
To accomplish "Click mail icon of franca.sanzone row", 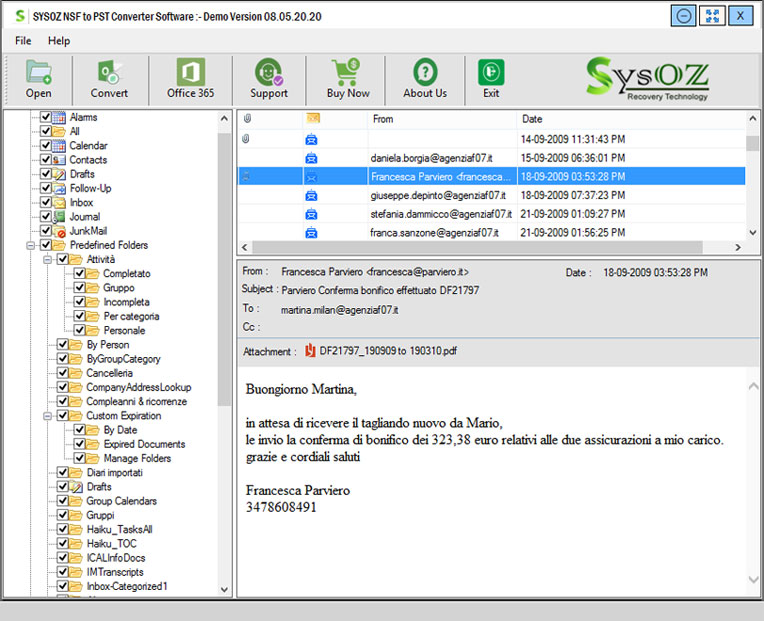I will 311,233.
